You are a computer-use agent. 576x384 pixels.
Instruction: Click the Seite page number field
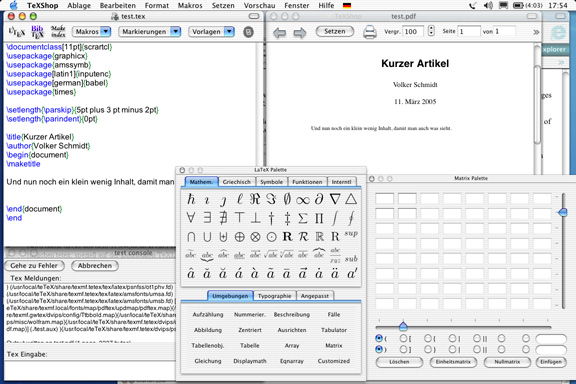[x=469, y=32]
